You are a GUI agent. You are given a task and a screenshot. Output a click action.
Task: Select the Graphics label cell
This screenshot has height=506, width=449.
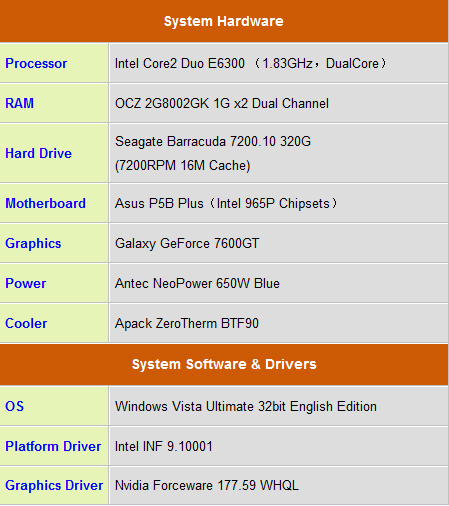tap(54, 243)
